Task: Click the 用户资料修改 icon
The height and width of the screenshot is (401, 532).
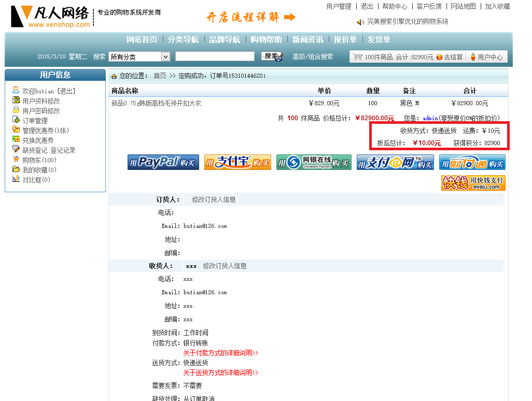Action: [16, 99]
